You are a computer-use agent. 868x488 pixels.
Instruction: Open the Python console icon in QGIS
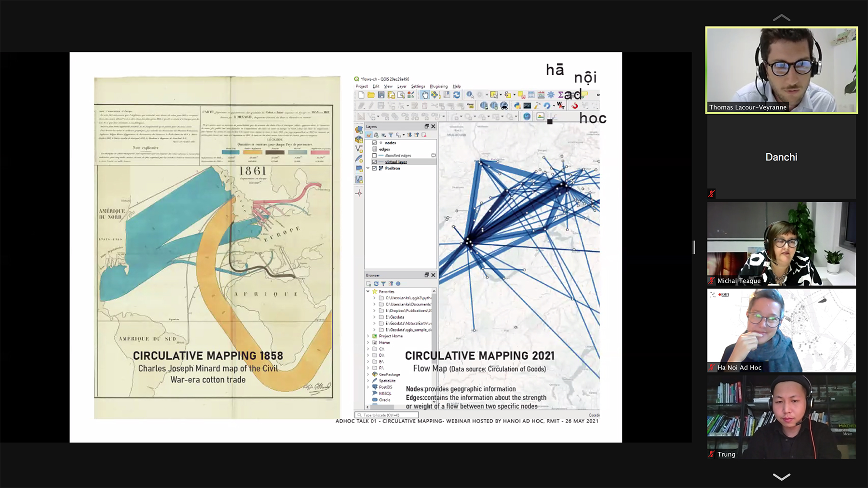[x=517, y=106]
